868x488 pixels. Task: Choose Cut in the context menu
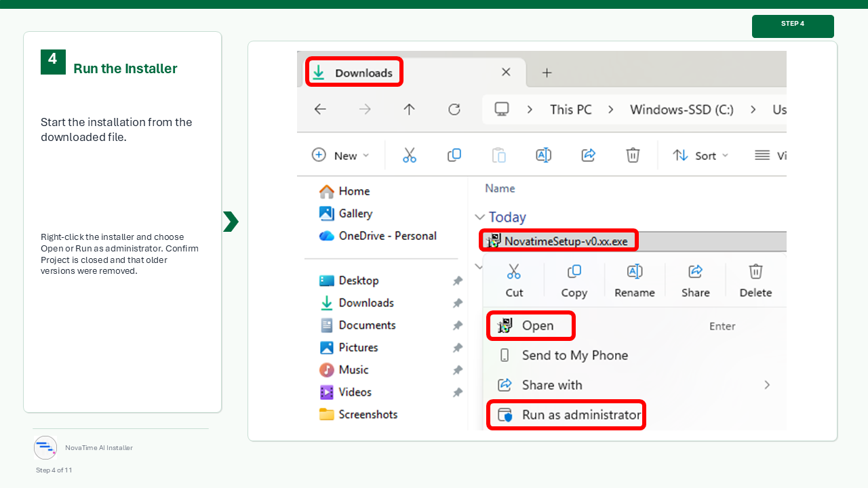point(514,281)
